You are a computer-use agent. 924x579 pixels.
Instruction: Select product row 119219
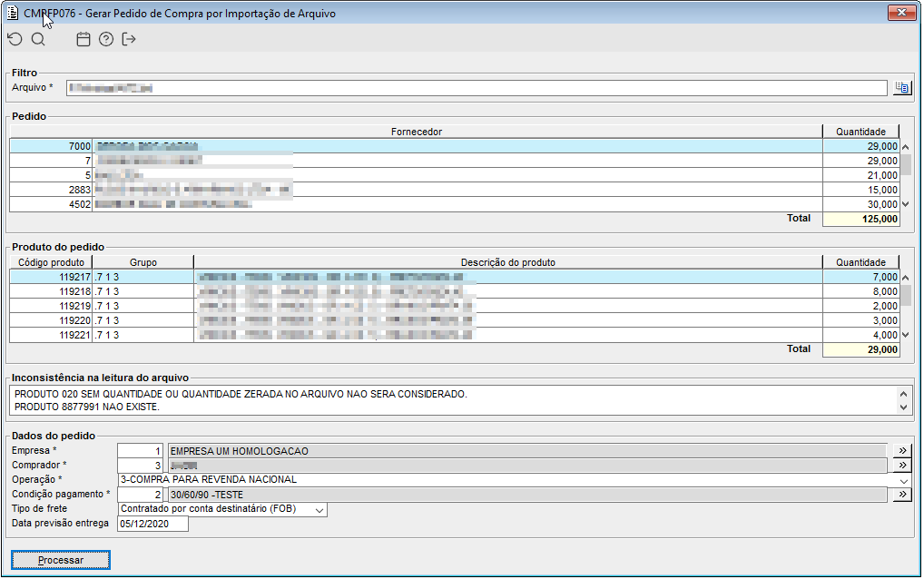[x=455, y=306]
